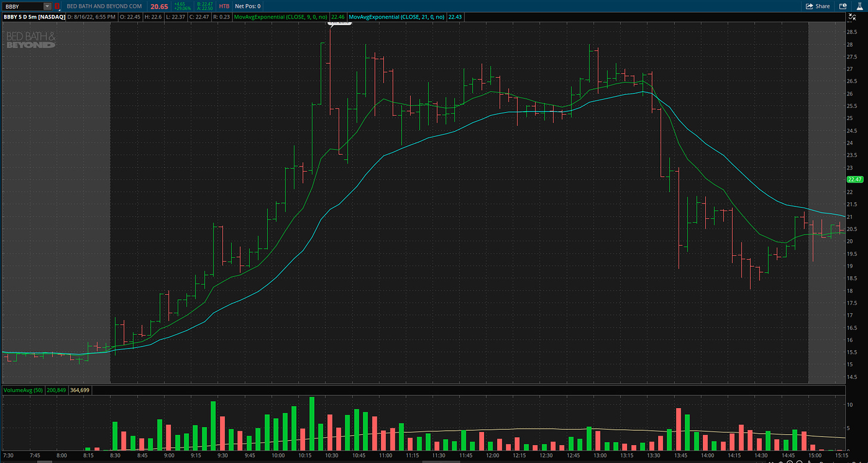The image size is (868, 463).
Task: Click the 28 price axis label
Action: click(x=850, y=44)
